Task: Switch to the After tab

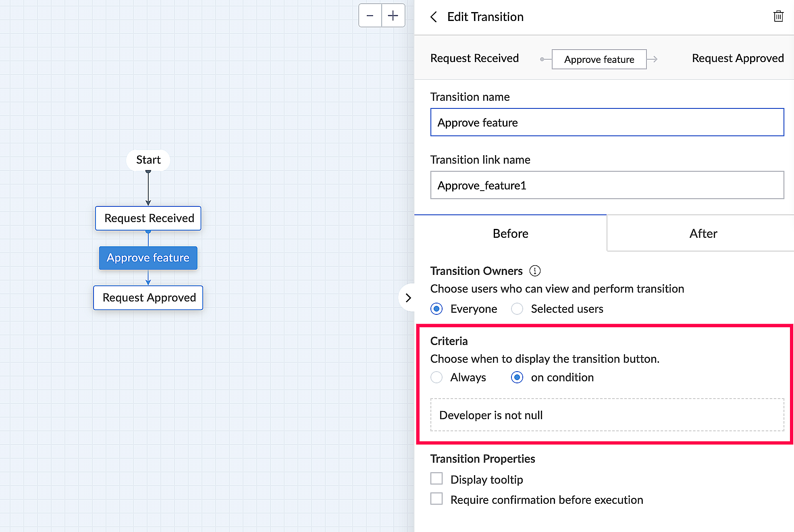Action: pyautogui.click(x=703, y=233)
